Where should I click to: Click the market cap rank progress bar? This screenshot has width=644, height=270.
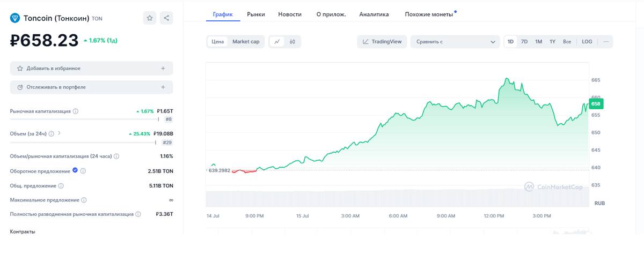(x=85, y=119)
